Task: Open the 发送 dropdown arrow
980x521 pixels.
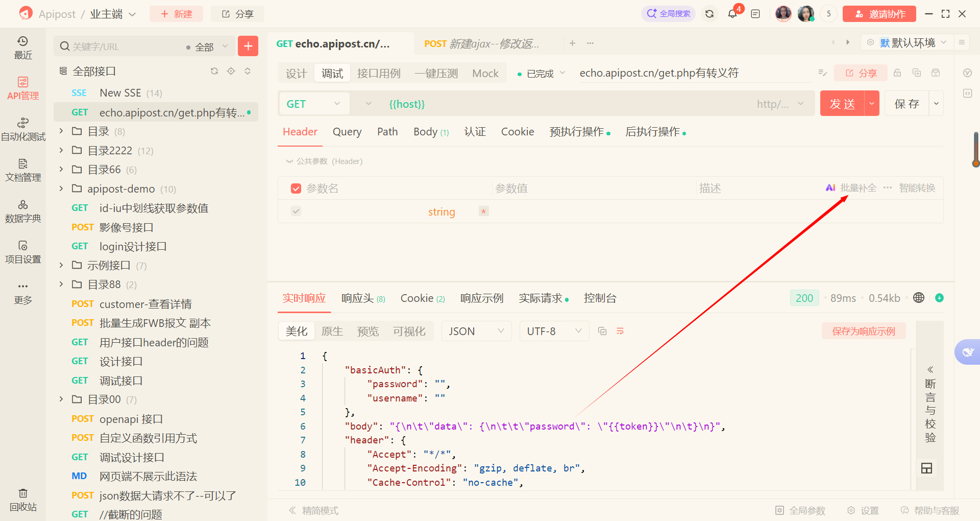Action: [872, 104]
